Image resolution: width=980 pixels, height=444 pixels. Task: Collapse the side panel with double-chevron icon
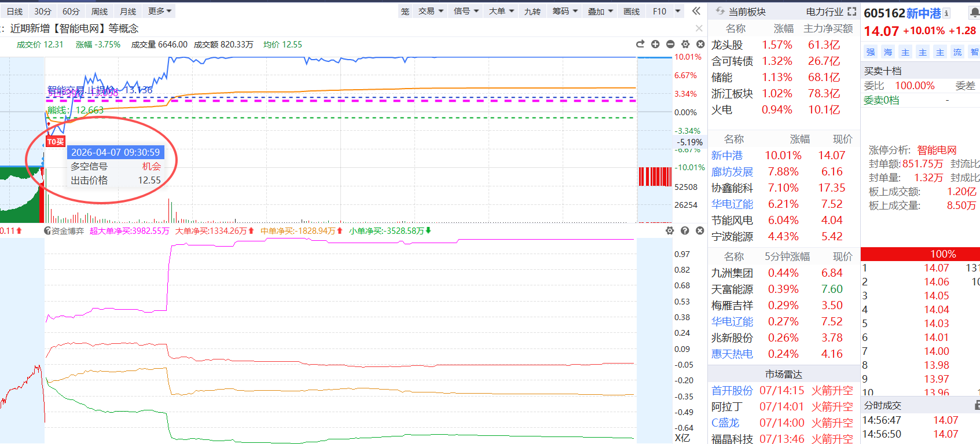[x=696, y=11]
